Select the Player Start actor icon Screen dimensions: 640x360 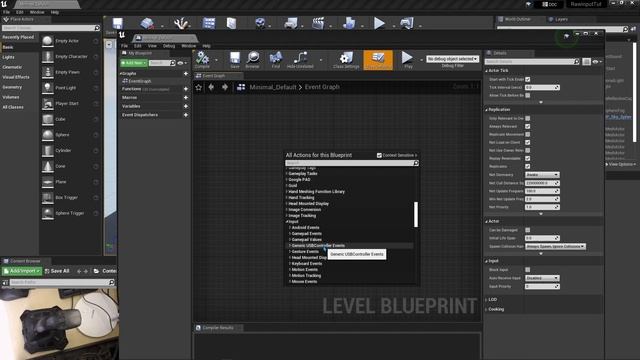pyautogui.click(x=48, y=104)
